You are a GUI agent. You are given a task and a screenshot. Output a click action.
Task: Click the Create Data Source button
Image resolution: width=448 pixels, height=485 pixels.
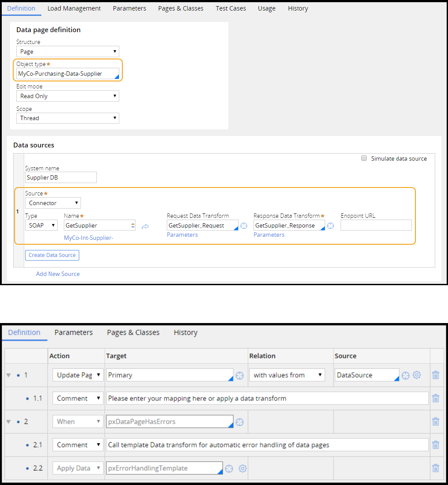click(x=52, y=255)
